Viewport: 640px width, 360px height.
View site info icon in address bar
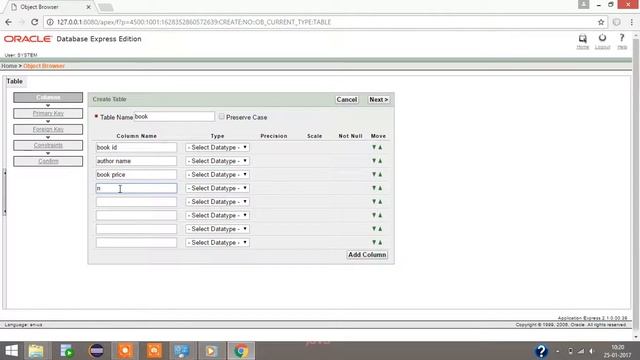tap(50, 22)
